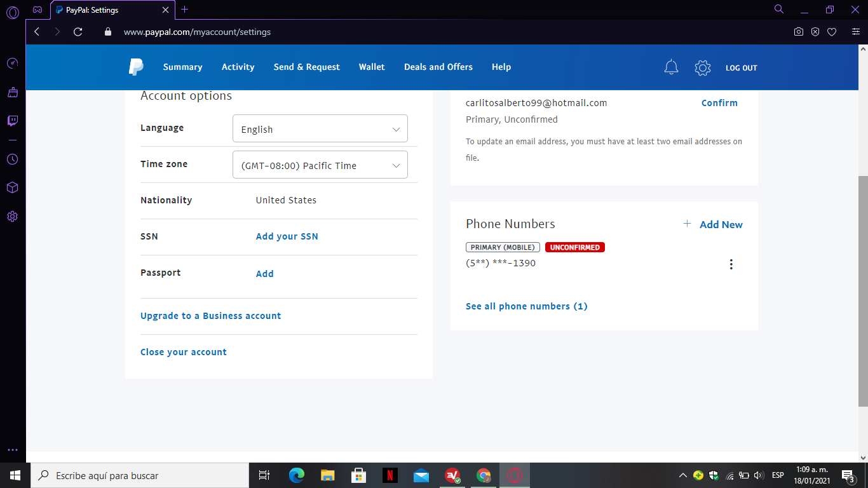Open phone number three-dot options menu
868x488 pixels.
[x=731, y=264]
